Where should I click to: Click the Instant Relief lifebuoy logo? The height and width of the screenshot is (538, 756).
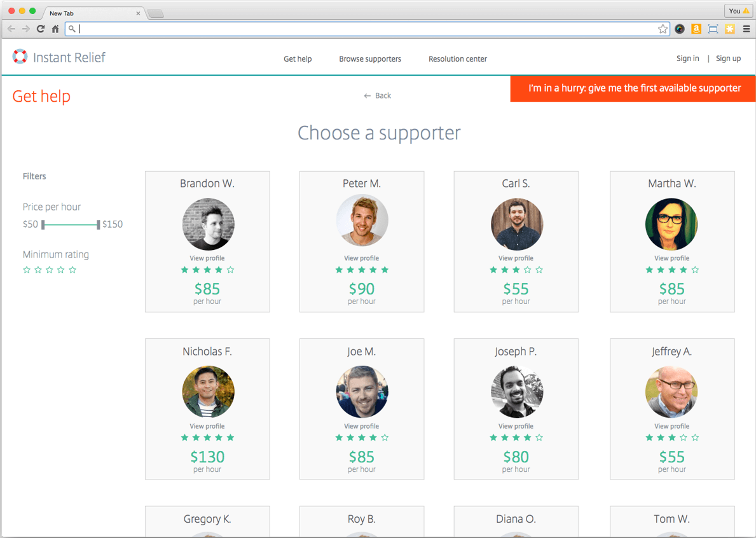coord(20,57)
